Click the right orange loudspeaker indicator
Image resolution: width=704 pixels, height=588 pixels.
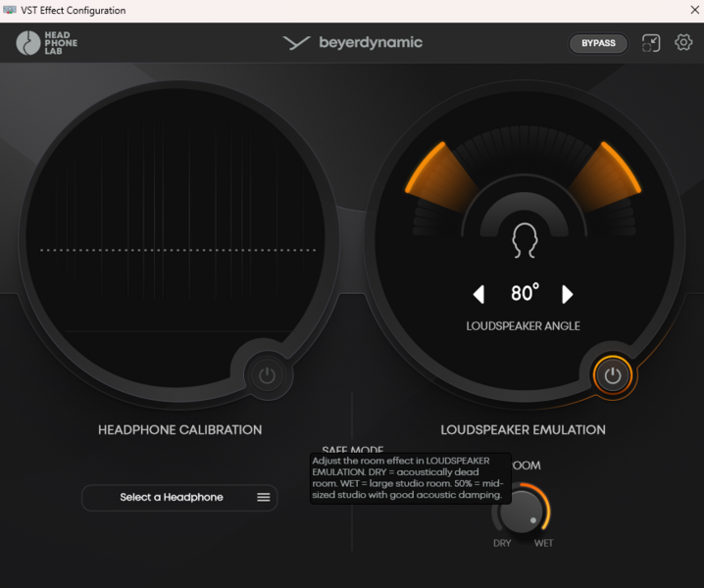[x=605, y=177]
